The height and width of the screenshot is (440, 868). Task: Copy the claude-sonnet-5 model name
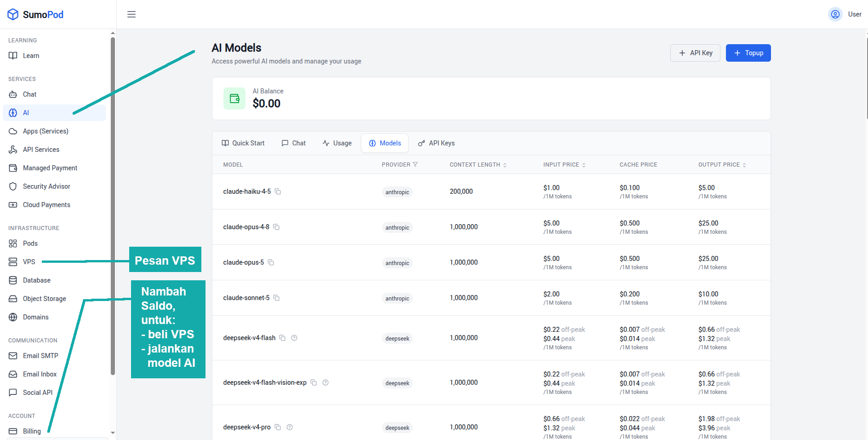pos(276,298)
